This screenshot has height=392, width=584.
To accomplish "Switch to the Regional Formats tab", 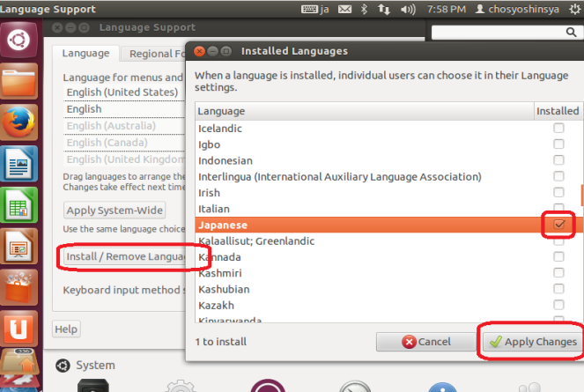I will pyautogui.click(x=154, y=54).
